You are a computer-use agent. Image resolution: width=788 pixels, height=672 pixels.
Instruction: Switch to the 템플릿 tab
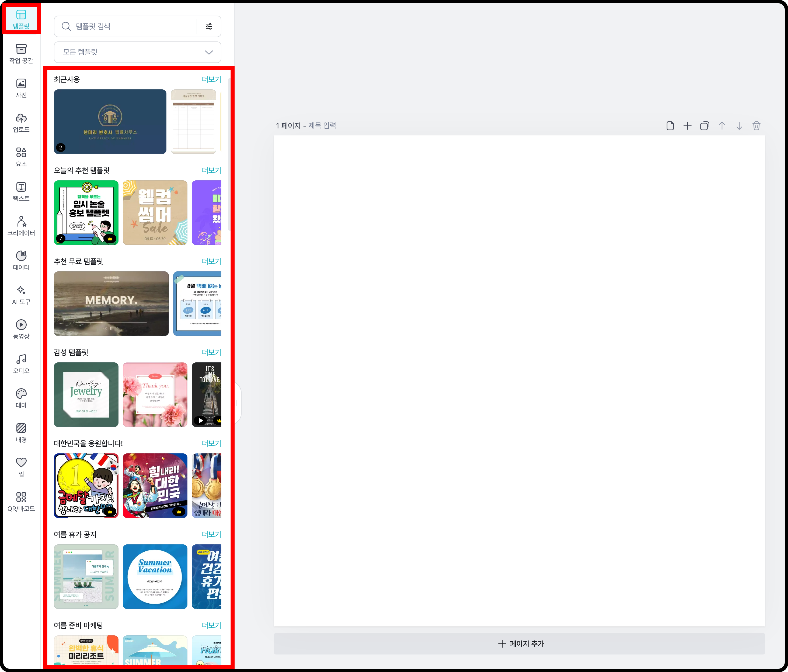click(x=21, y=19)
